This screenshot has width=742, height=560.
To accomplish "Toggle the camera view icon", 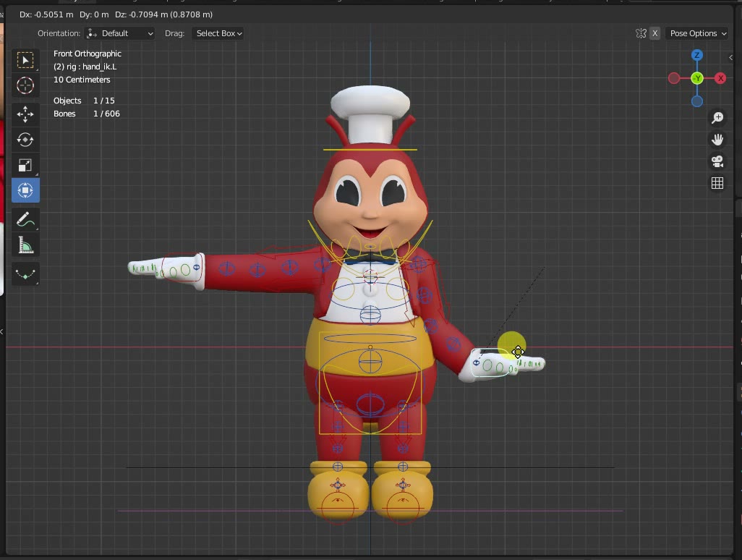I will pos(717,161).
